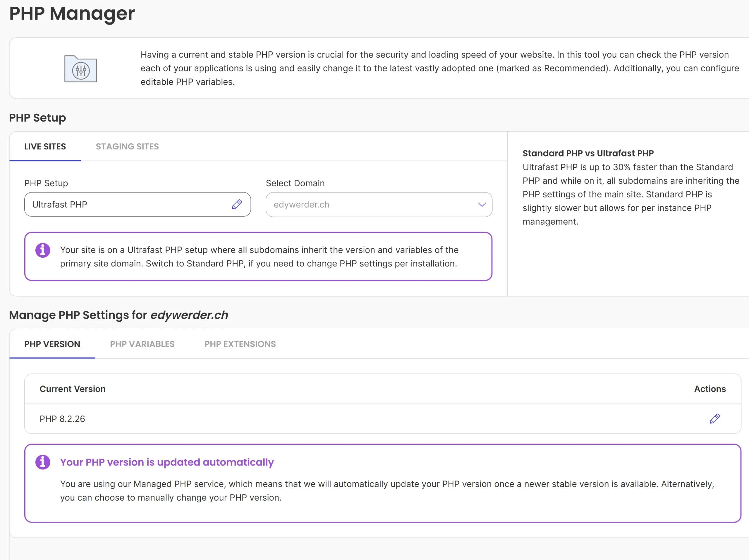Click the PHP Manager folder settings icon
Image resolution: width=749 pixels, height=560 pixels.
click(x=80, y=69)
